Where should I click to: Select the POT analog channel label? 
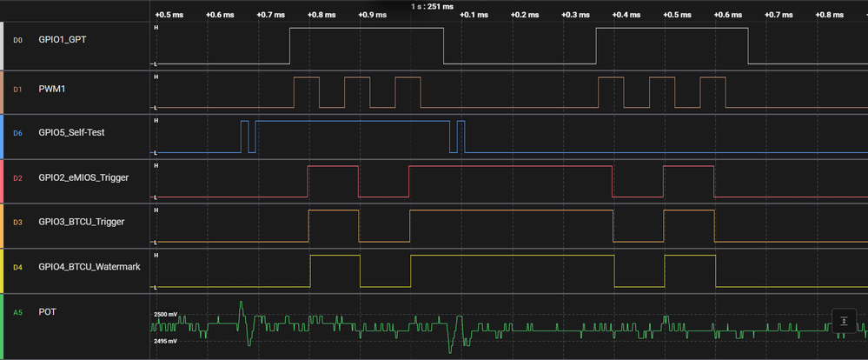[x=47, y=312]
